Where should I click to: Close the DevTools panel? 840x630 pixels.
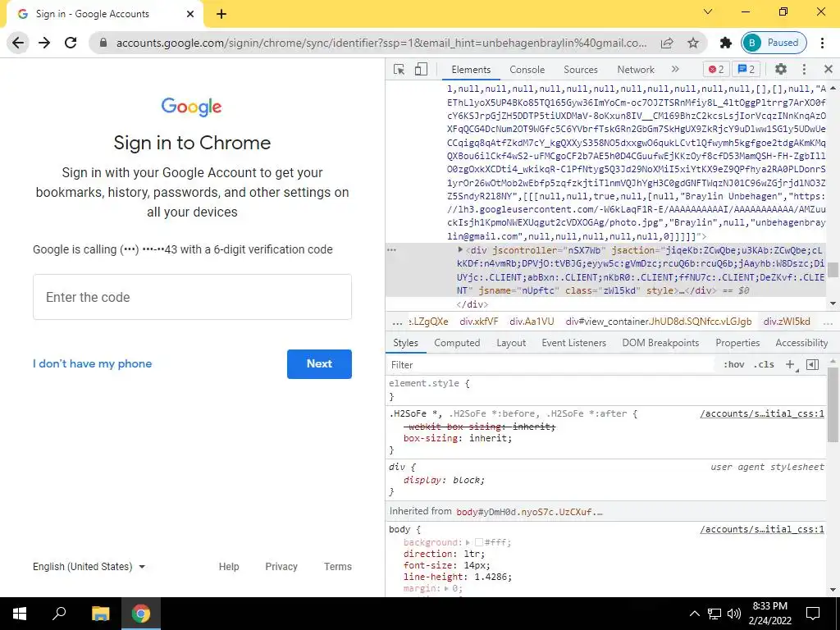tap(829, 69)
